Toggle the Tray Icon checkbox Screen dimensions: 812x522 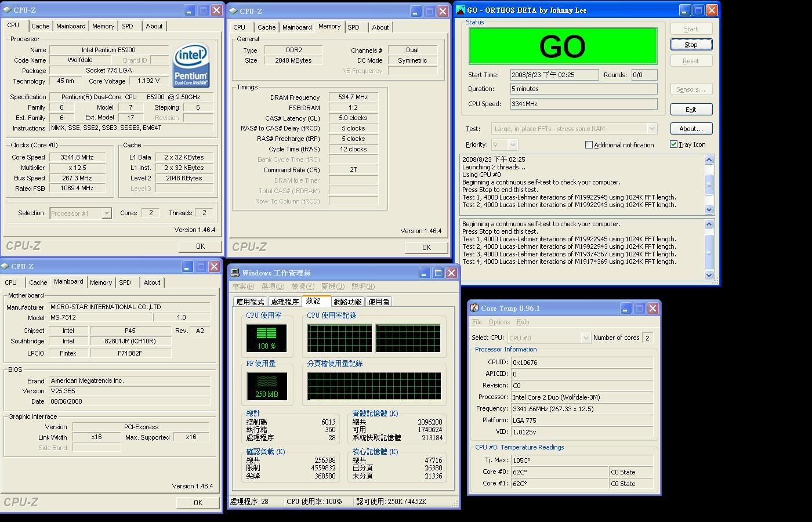coord(673,144)
